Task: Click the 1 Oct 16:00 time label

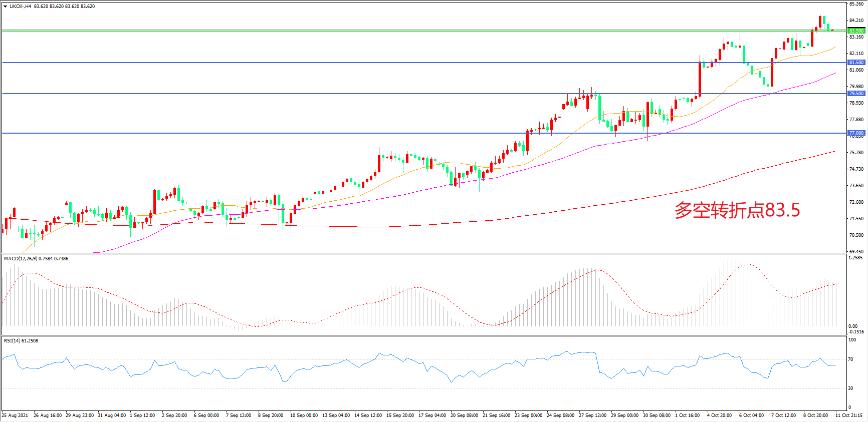Action: point(687,415)
